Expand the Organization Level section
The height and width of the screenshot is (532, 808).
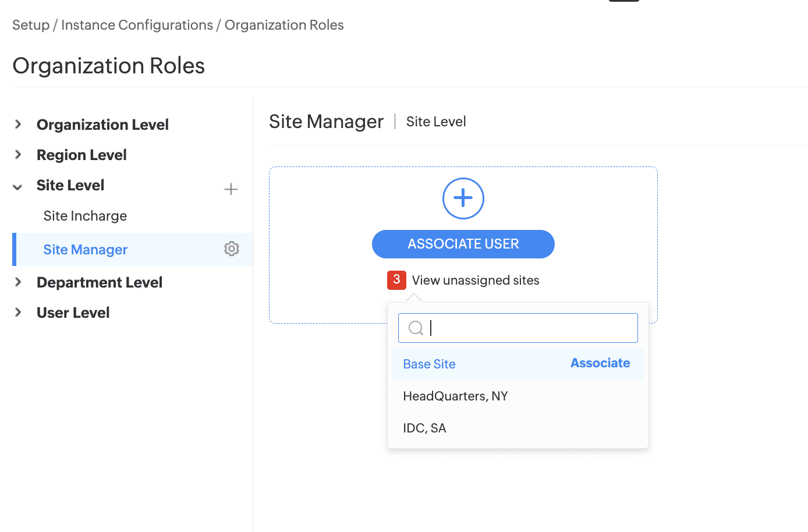click(x=18, y=125)
